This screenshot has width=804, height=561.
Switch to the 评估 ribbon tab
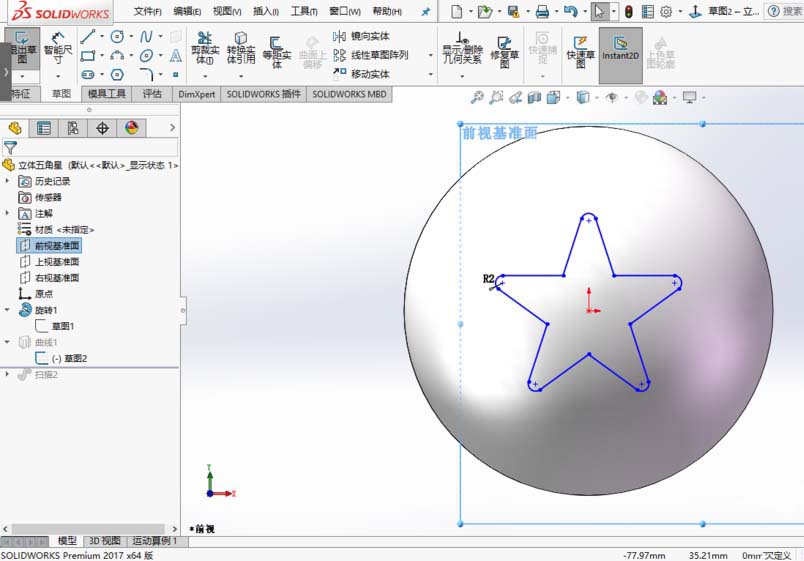click(152, 94)
